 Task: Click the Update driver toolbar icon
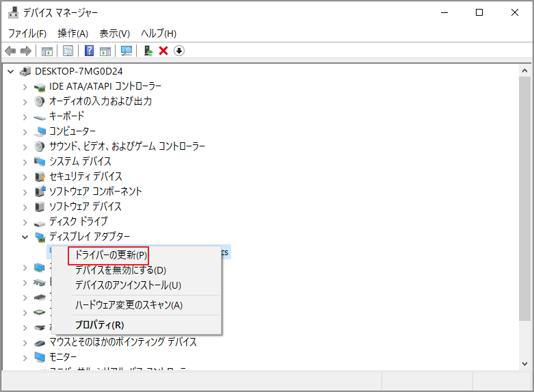(148, 51)
